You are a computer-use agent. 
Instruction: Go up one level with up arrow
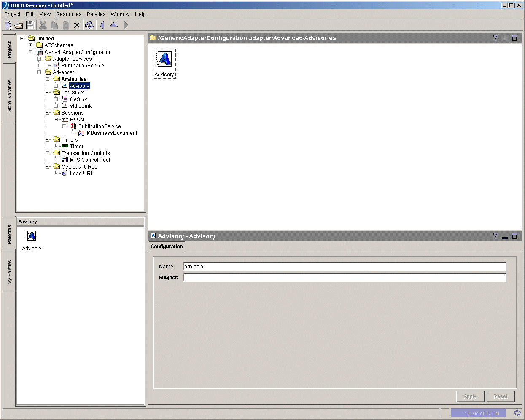[x=114, y=25]
